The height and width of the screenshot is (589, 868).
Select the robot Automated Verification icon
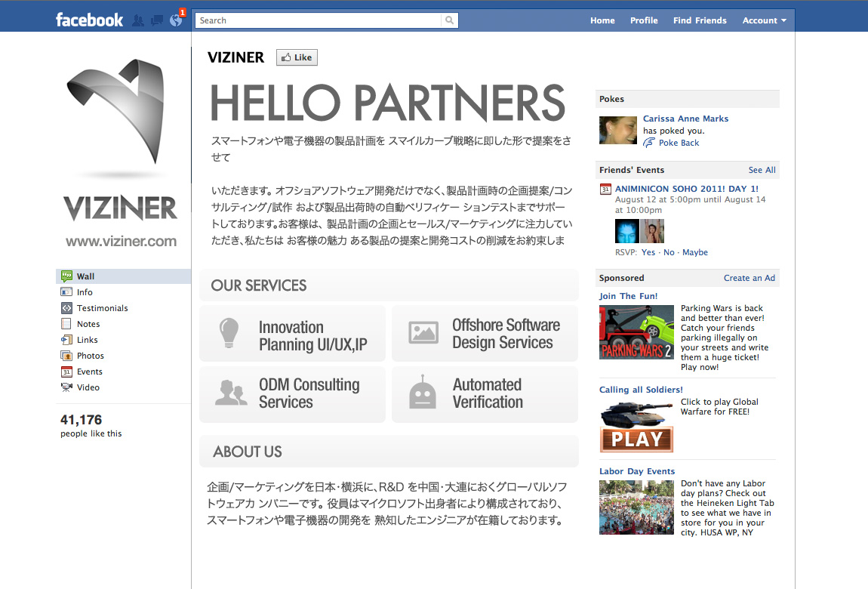point(423,392)
